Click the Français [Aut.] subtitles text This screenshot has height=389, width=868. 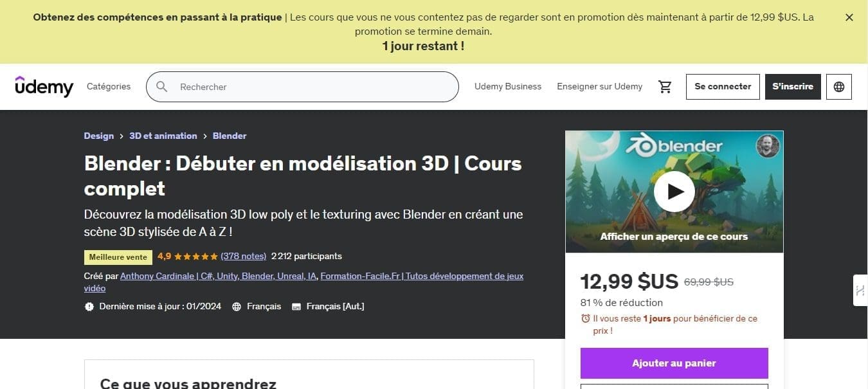(x=335, y=307)
